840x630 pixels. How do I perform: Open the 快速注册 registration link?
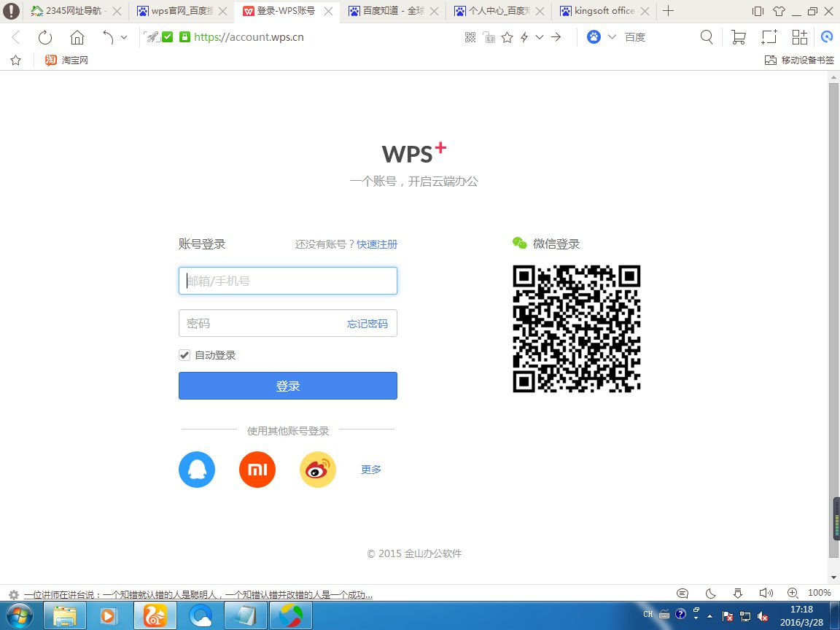click(x=378, y=244)
